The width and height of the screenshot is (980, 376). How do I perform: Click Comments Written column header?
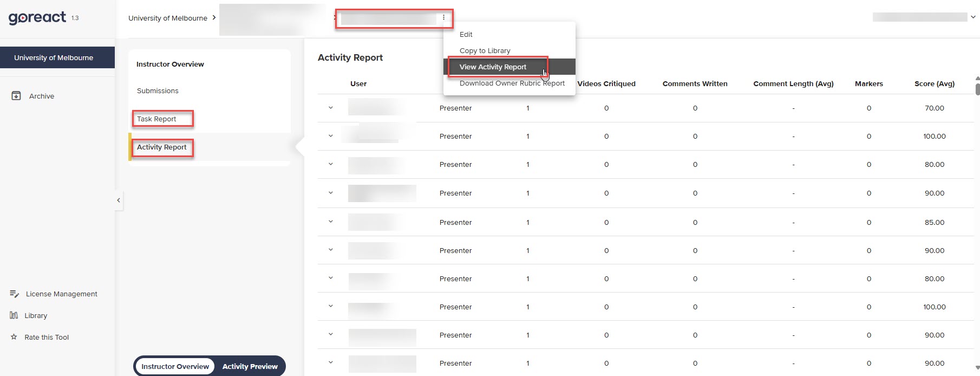coord(695,83)
